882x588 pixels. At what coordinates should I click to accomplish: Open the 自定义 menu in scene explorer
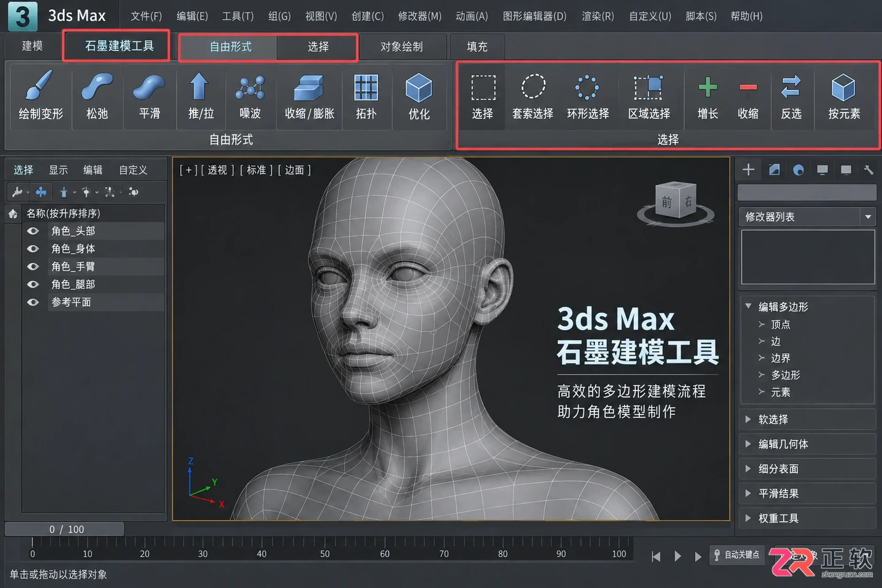coord(133,170)
